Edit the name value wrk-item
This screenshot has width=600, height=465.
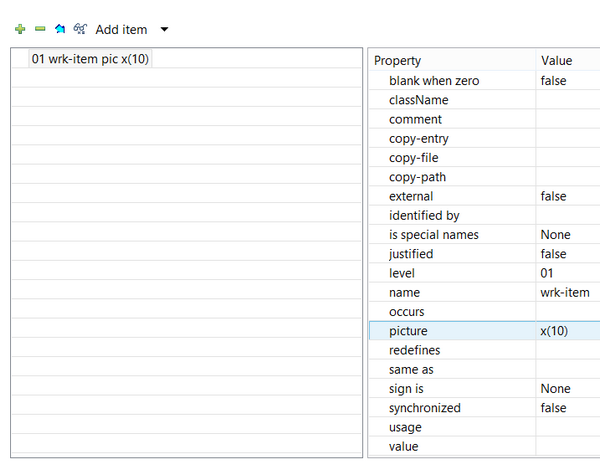(x=564, y=293)
